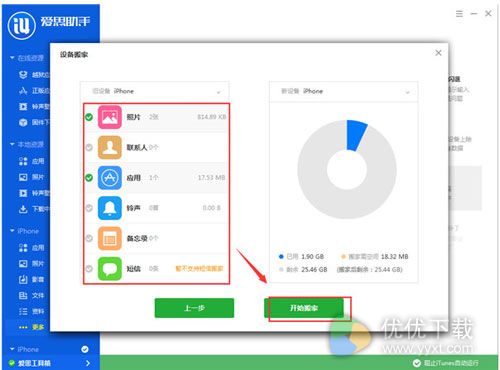Collapse the 本地资源 sidebar section
Screen dimensions: 500x370
[12, 144]
